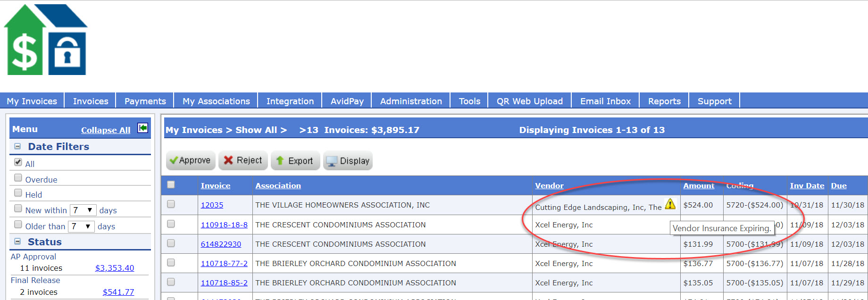This screenshot has height=300, width=868.
Task: Export invoices using the green arrow button
Action: [295, 160]
